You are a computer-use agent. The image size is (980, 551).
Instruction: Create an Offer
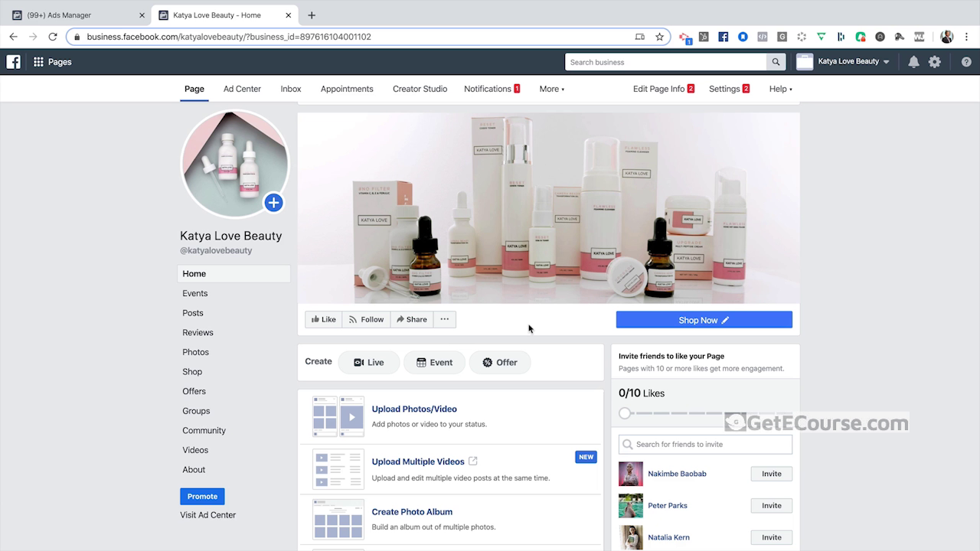click(500, 363)
